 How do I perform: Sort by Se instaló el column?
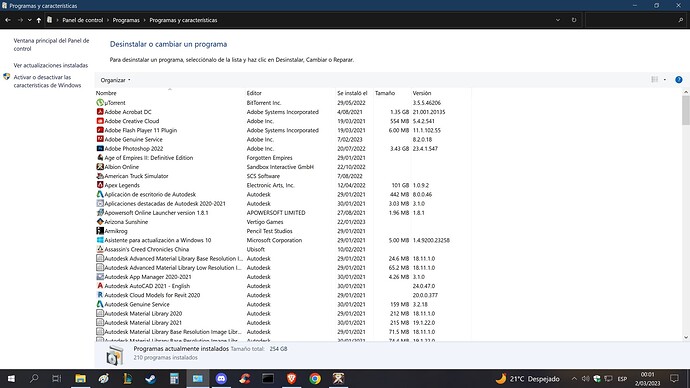[x=352, y=93]
